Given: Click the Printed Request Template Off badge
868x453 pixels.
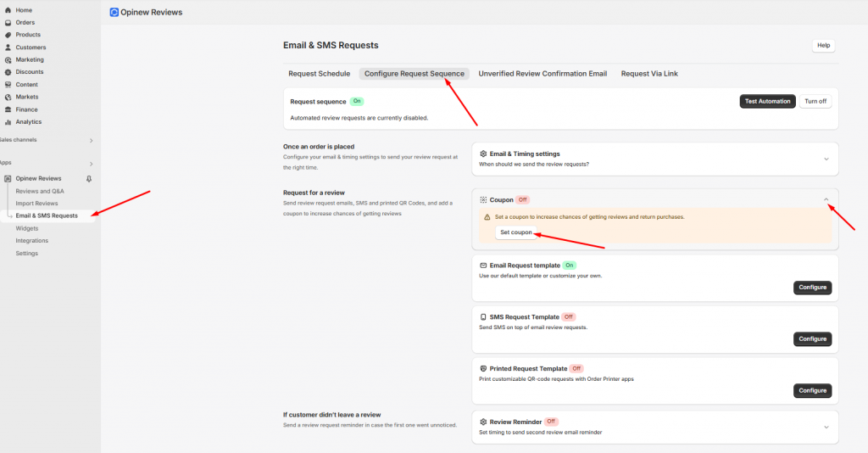Looking at the screenshot, I should click(x=576, y=369).
